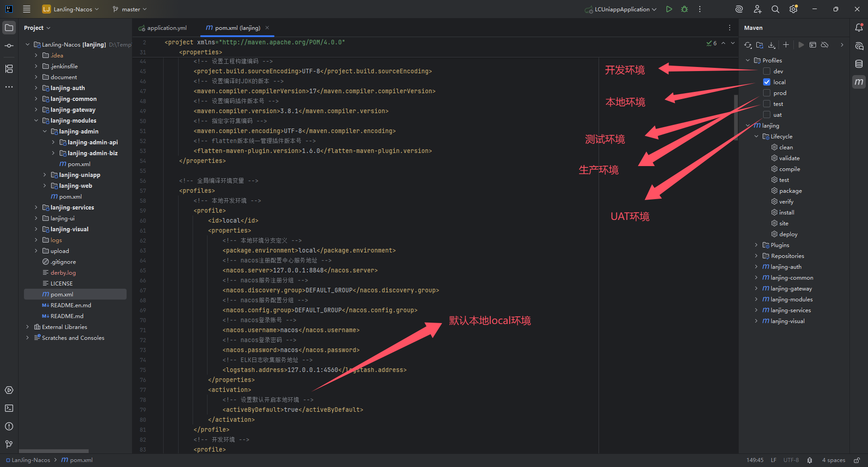Open the Git tool window icon
Screen dimensions: 868x467
click(9, 444)
